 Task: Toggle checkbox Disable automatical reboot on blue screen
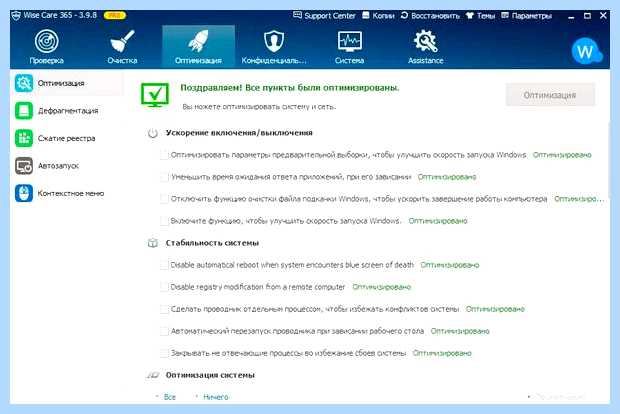[164, 265]
